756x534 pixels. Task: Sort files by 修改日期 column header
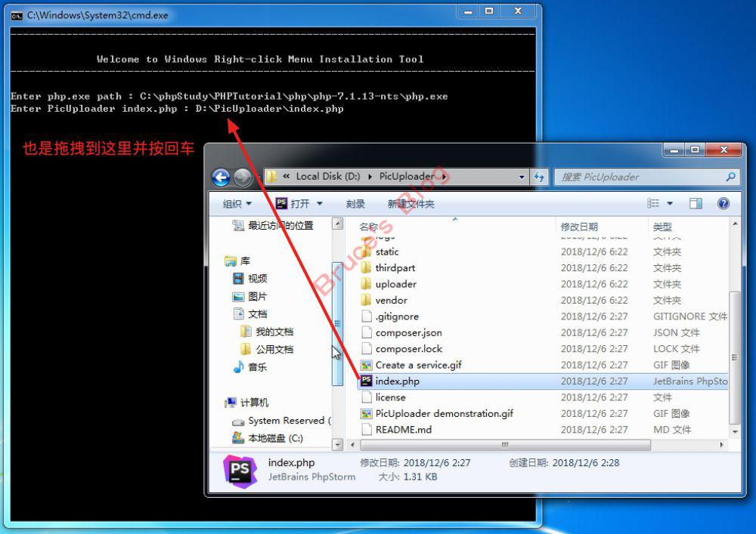(579, 227)
